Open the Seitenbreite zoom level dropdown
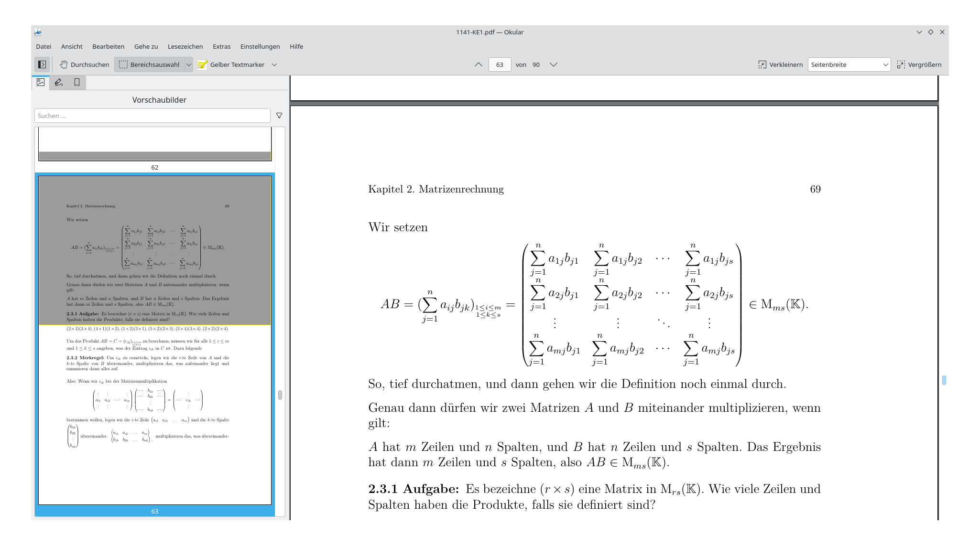The width and height of the screenshot is (980, 557). [x=886, y=64]
